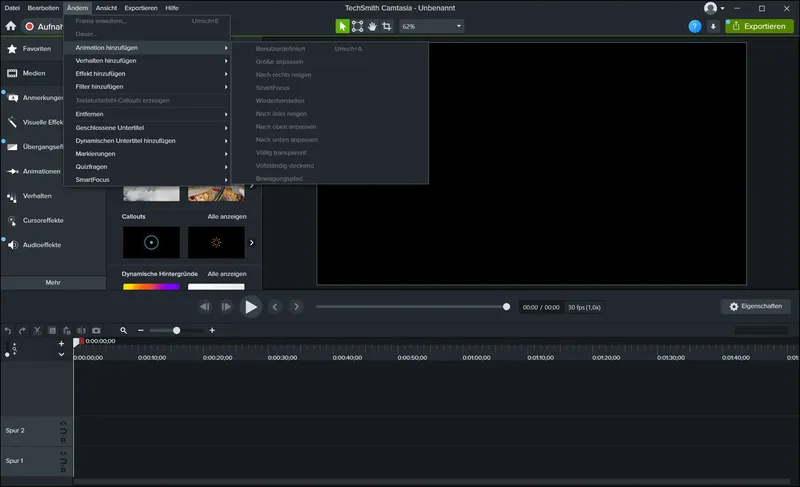Click the cut scissors icon on timeline
Image resolution: width=800 pixels, height=487 pixels.
tap(37, 330)
